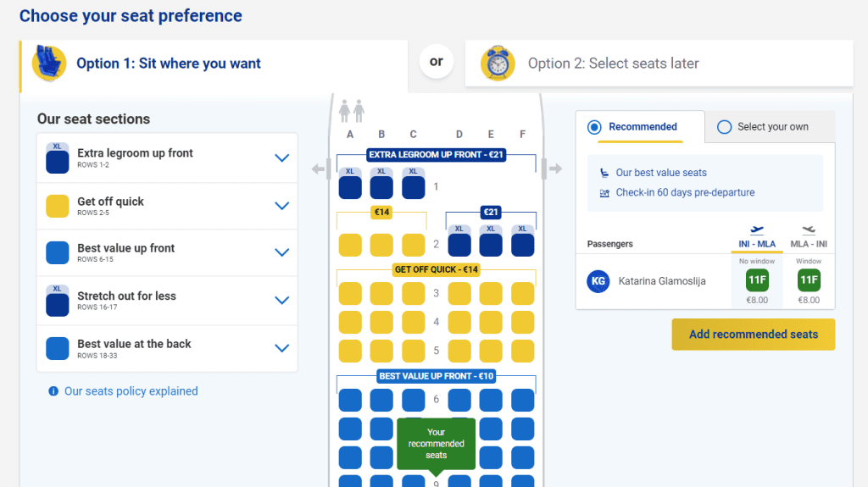This screenshot has width=868, height=487.
Task: Click the info icon next to seats policy
Action: pyautogui.click(x=53, y=391)
